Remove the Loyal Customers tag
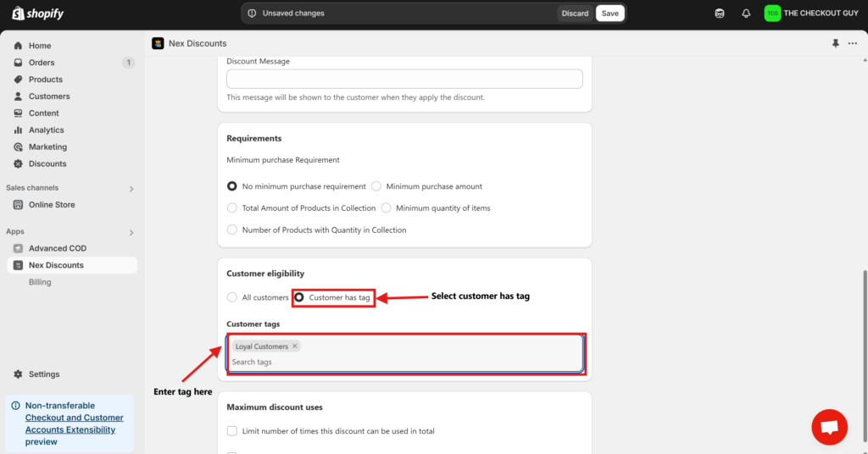 click(295, 346)
